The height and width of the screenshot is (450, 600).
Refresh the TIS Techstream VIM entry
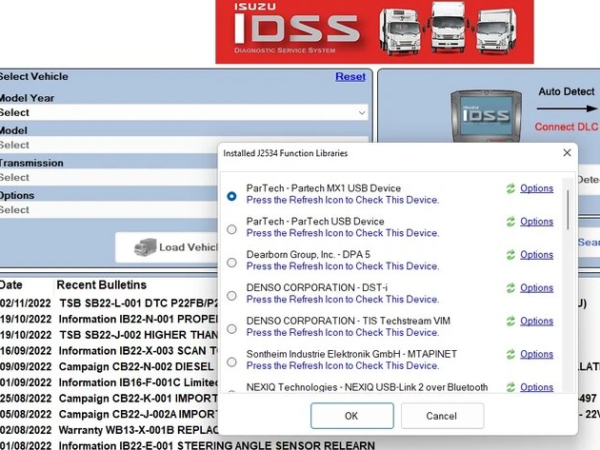(x=510, y=321)
